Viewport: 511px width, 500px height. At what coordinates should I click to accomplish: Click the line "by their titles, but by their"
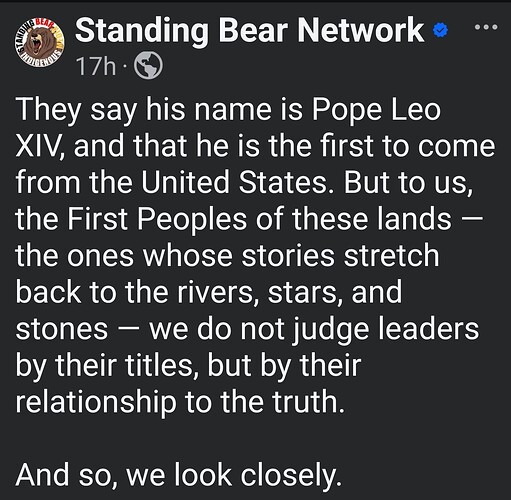click(x=188, y=366)
